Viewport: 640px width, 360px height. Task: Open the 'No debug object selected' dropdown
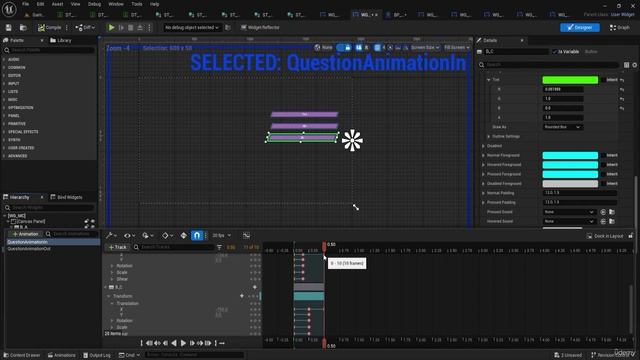[191, 27]
